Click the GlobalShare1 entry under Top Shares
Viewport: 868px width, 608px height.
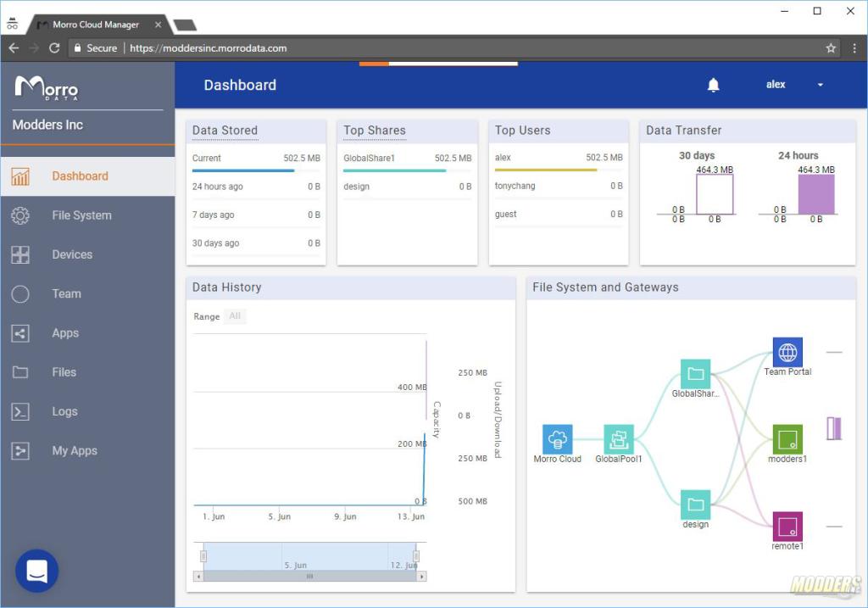369,158
